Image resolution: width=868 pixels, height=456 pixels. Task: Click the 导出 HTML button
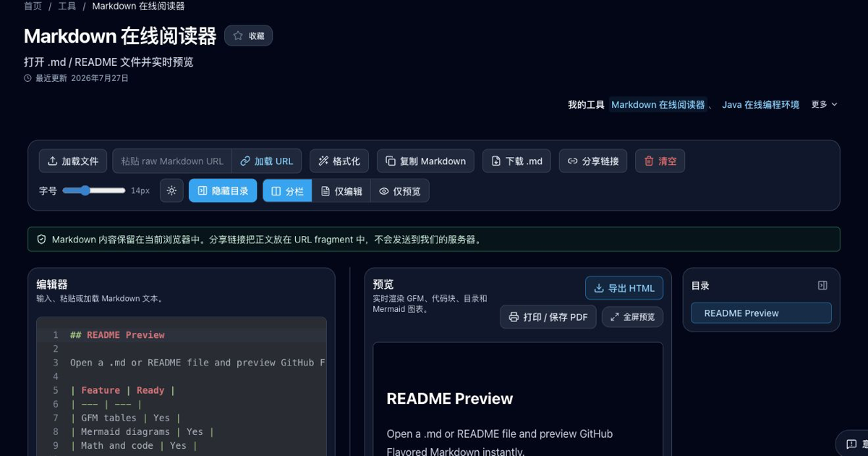pyautogui.click(x=624, y=287)
